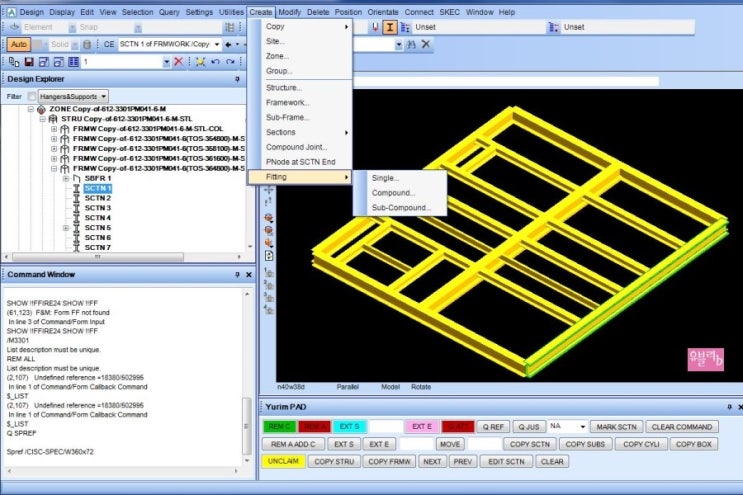Viewport: 743px width, 495px height.
Task: Click the yellow starburst icon in the toolbar
Action: (x=200, y=62)
